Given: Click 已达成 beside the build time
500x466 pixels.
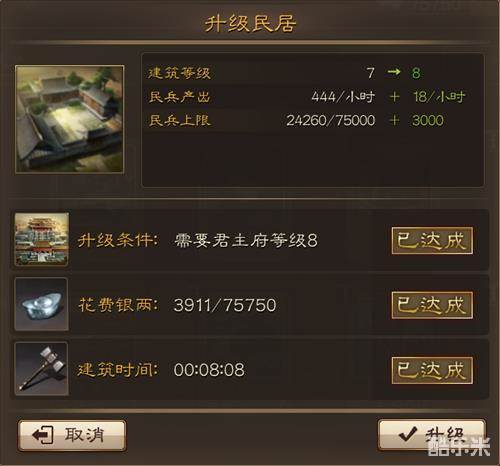Looking at the screenshot, I should pyautogui.click(x=432, y=370).
